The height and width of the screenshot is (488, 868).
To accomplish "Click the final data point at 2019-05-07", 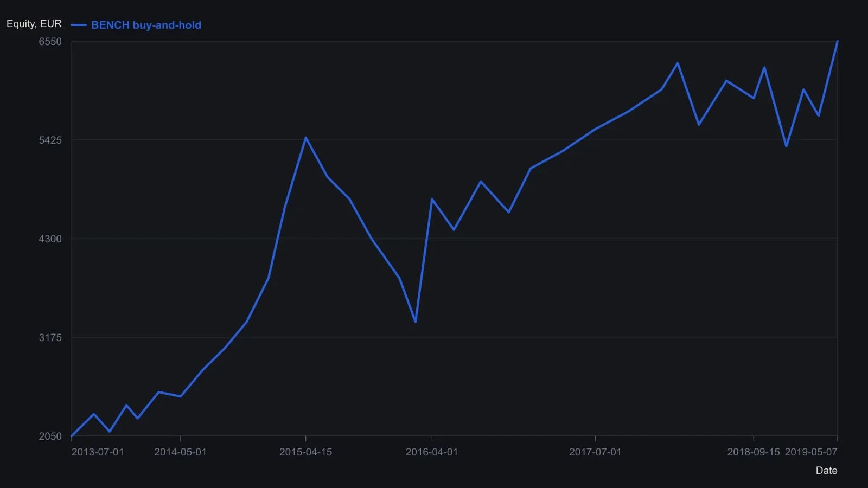I will 838,41.
